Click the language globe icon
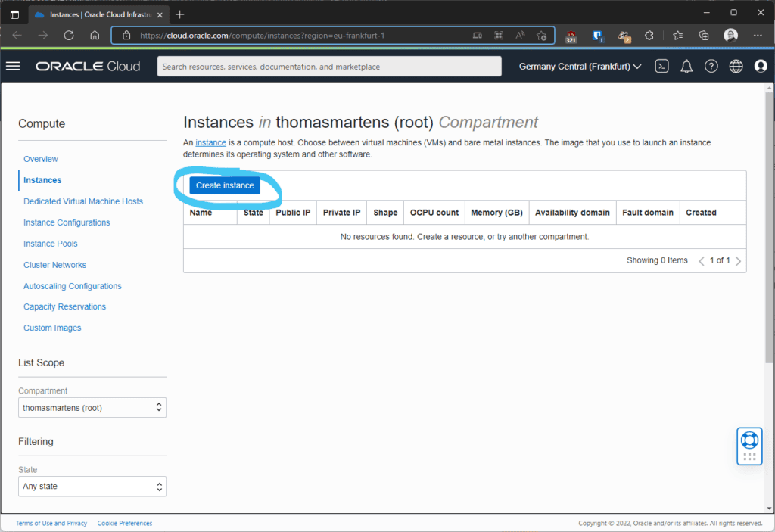This screenshot has width=775, height=532. 736,67
